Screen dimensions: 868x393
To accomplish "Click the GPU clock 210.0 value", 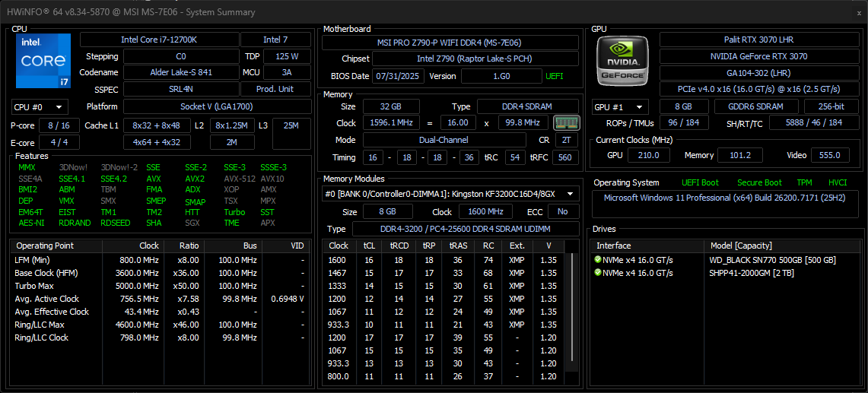I will click(647, 155).
